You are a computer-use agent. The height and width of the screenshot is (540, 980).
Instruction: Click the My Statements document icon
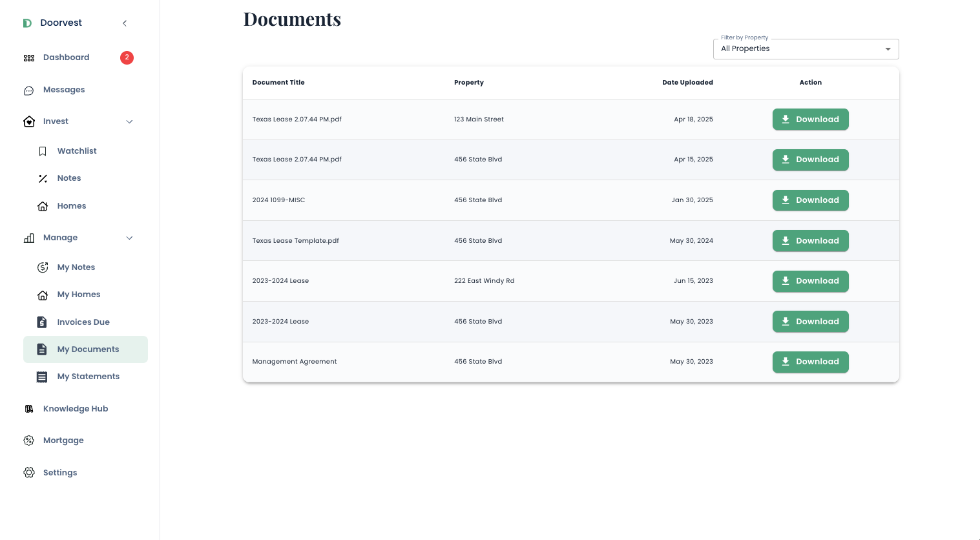42,377
